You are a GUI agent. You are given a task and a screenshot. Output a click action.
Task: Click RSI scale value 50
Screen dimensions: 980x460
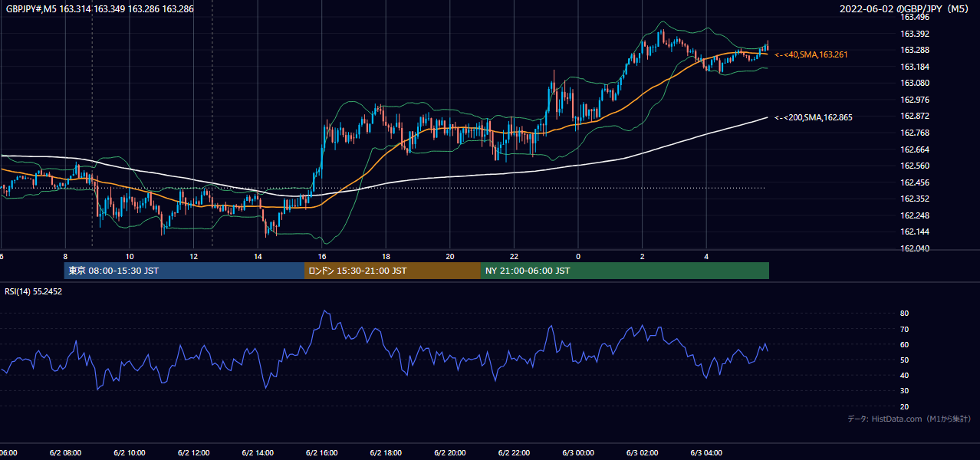point(904,360)
